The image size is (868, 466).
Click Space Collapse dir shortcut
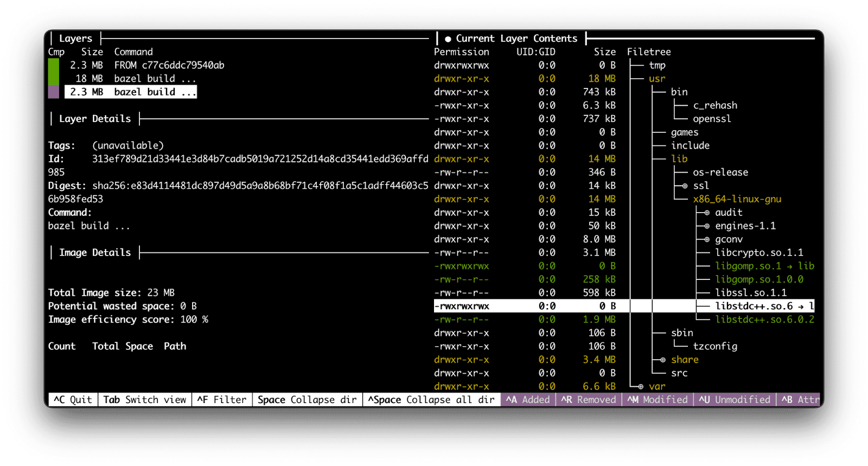click(x=307, y=400)
